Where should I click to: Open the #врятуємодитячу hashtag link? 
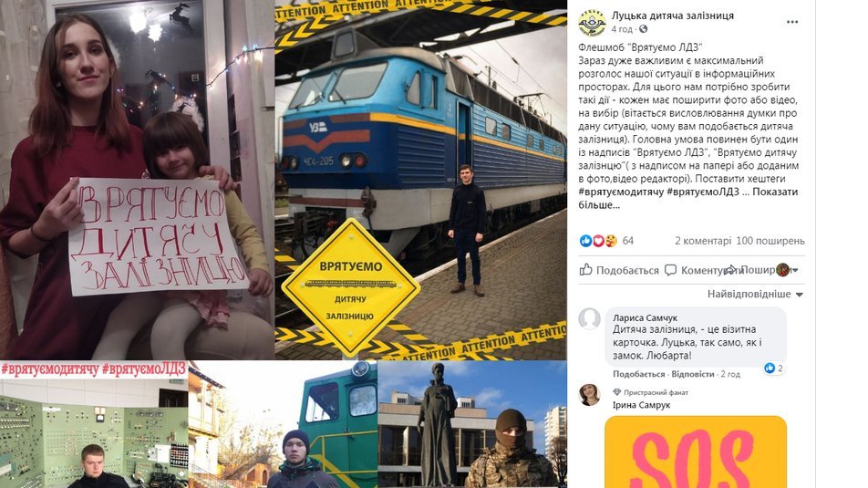(621, 192)
